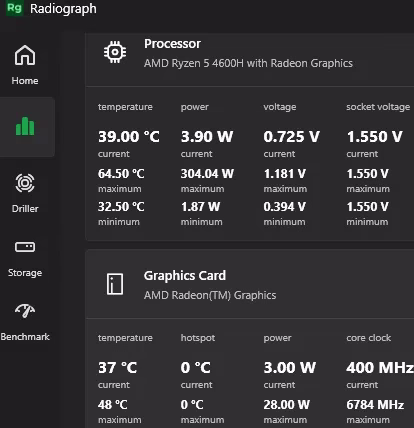Image resolution: width=414 pixels, height=428 pixels.
Task: Click the 0.725 V current voltage
Action: pyautogui.click(x=292, y=137)
